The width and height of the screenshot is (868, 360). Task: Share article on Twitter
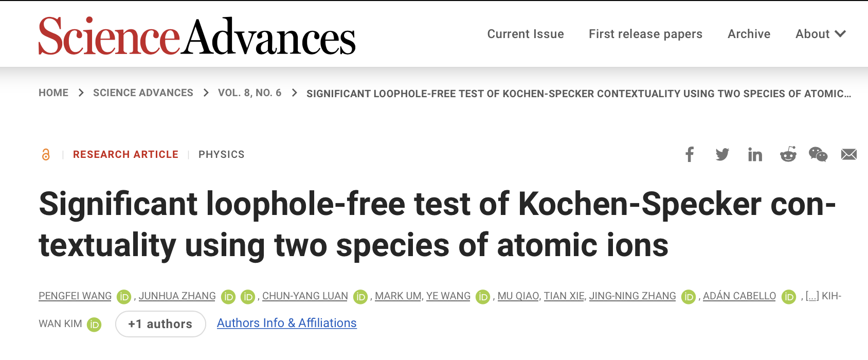pyautogui.click(x=722, y=154)
